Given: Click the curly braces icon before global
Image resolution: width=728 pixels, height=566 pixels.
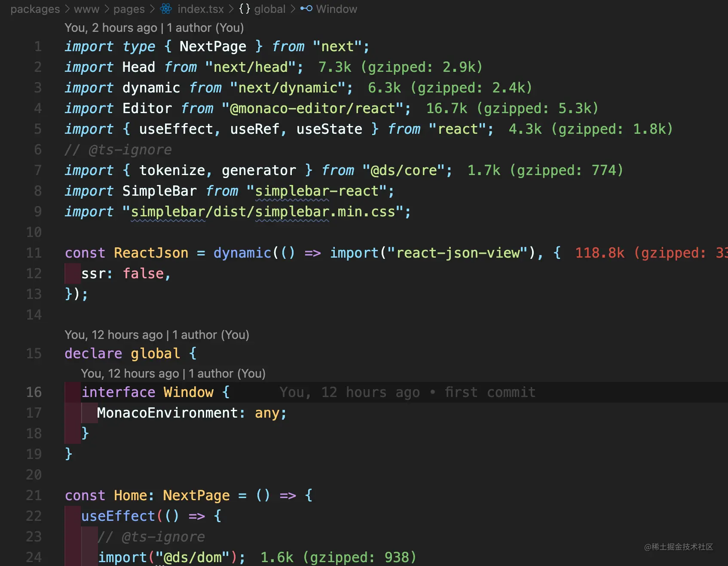Looking at the screenshot, I should point(244,9).
